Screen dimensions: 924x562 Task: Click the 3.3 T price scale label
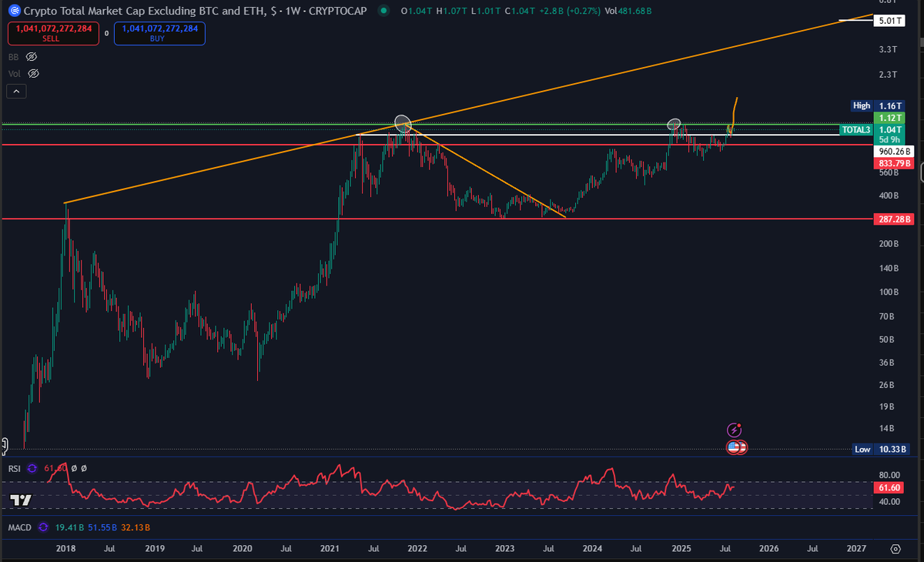click(888, 49)
